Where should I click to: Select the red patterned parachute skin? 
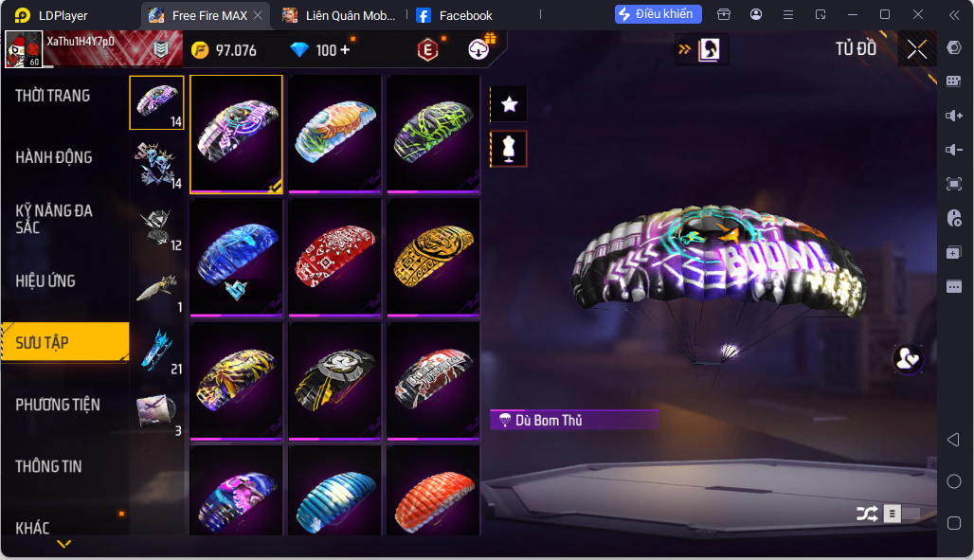334,257
